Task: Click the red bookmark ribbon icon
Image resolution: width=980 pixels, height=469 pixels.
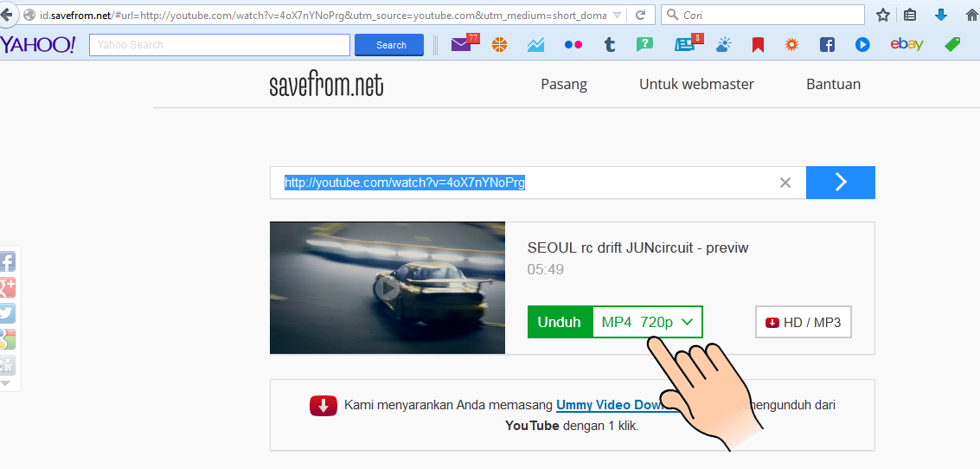Action: tap(758, 45)
